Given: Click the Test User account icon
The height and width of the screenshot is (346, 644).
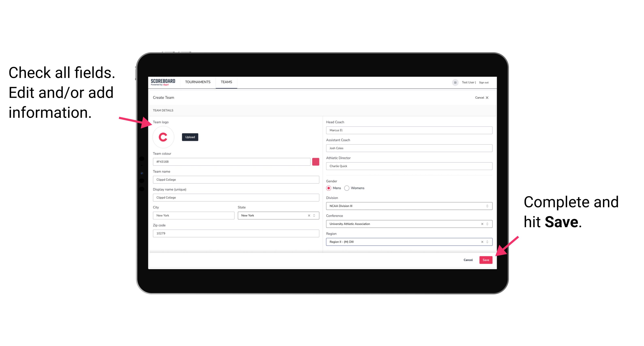Looking at the screenshot, I should click(454, 82).
